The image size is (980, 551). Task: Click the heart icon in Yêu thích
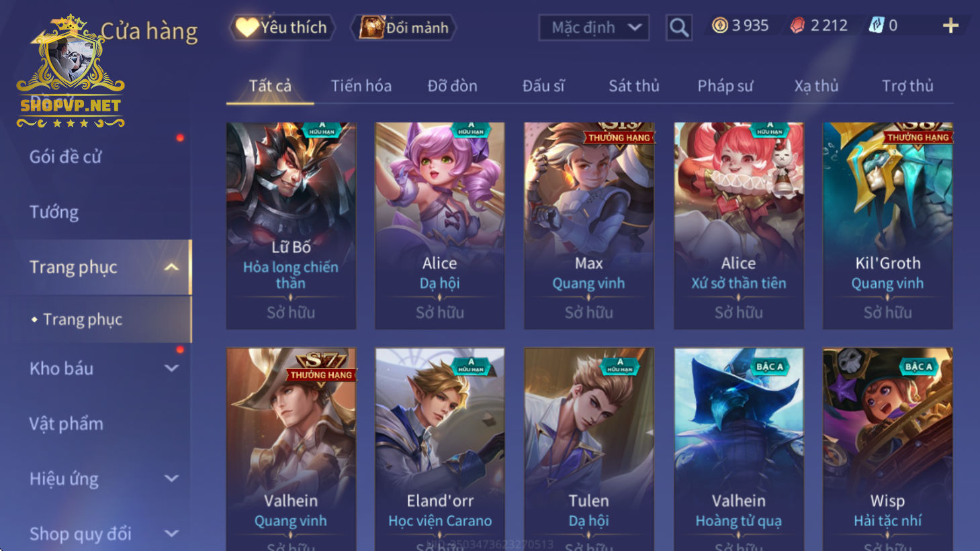click(x=247, y=28)
